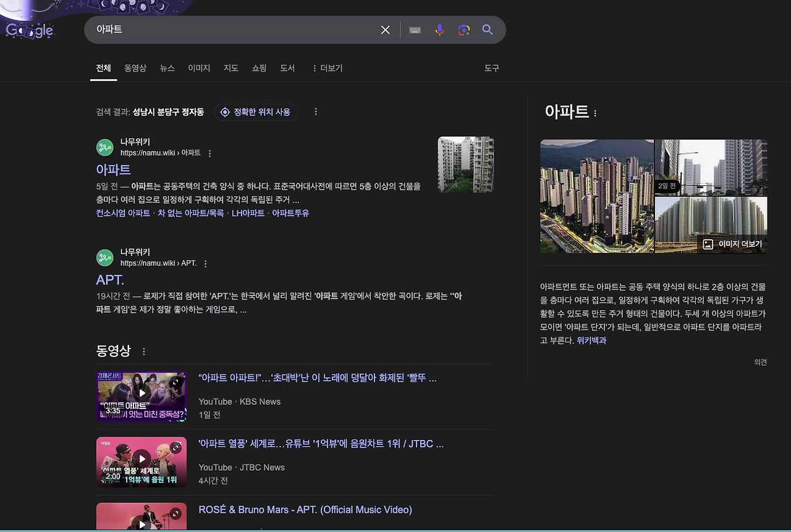Open the 위키백과 source link
This screenshot has height=532, width=791.
(x=591, y=340)
